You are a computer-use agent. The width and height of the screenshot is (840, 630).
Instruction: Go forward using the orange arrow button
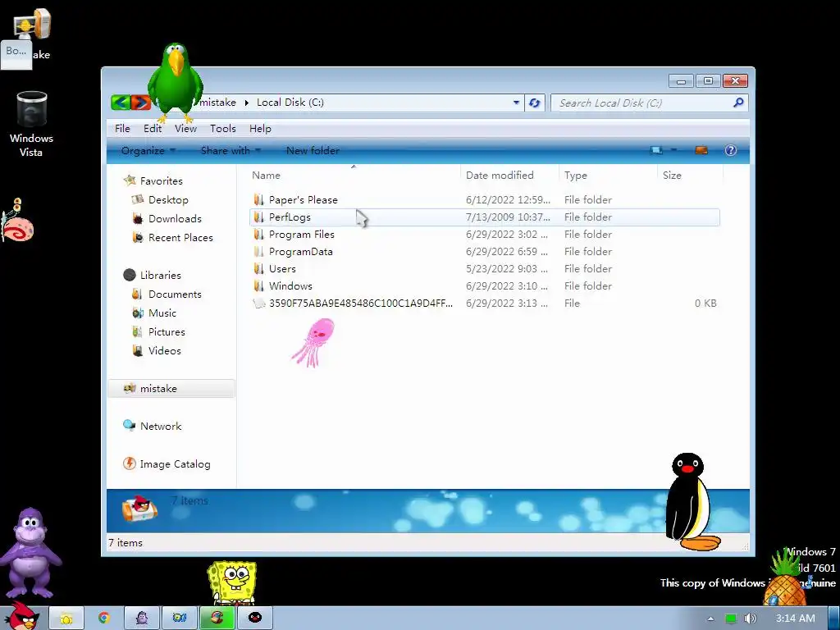click(141, 103)
